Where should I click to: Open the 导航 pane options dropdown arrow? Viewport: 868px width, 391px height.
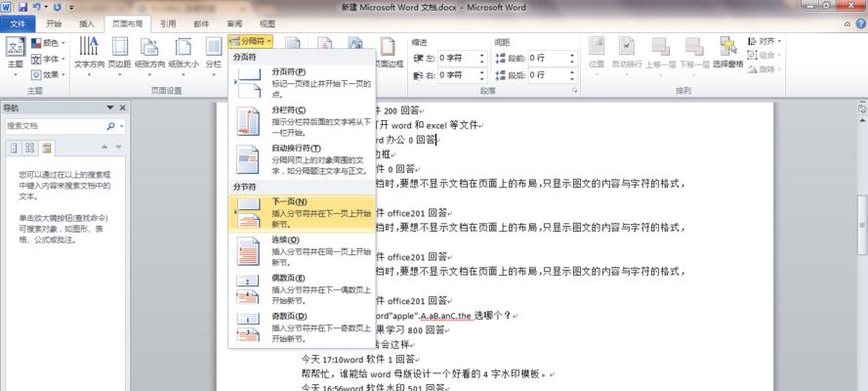pyautogui.click(x=110, y=108)
